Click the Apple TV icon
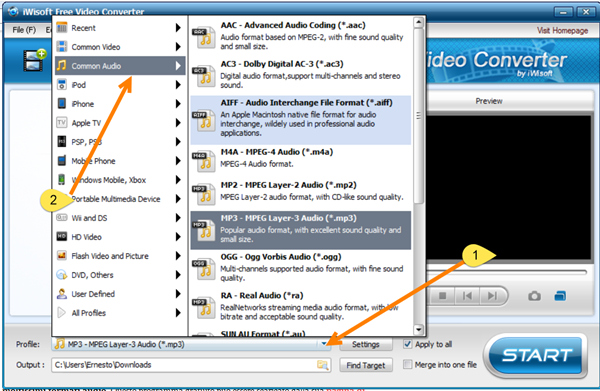 click(62, 122)
